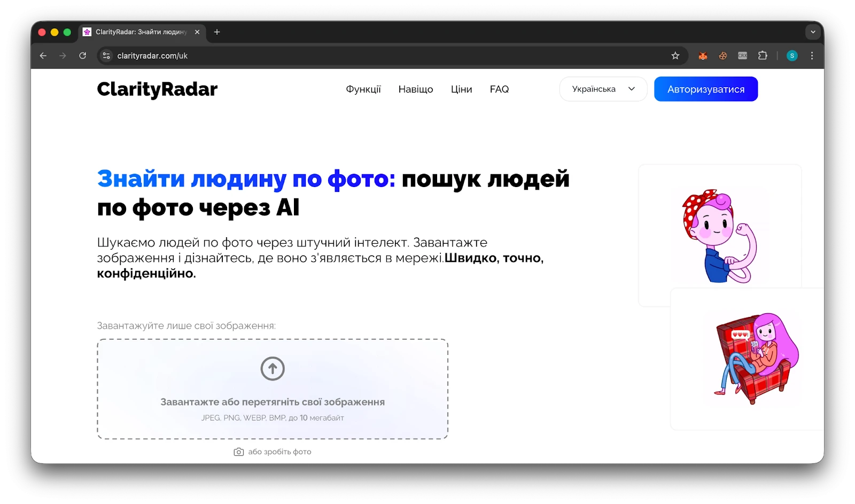Click the CRX extension icon
Image resolution: width=855 pixels, height=504 pixels.
pyautogui.click(x=742, y=55)
